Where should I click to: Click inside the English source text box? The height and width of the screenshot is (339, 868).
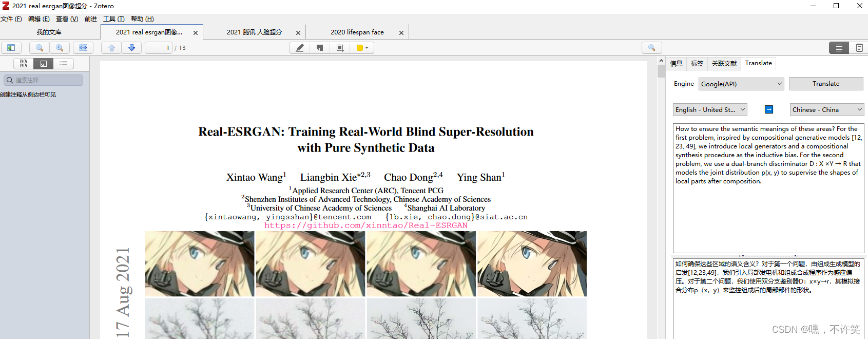pyautogui.click(x=768, y=188)
